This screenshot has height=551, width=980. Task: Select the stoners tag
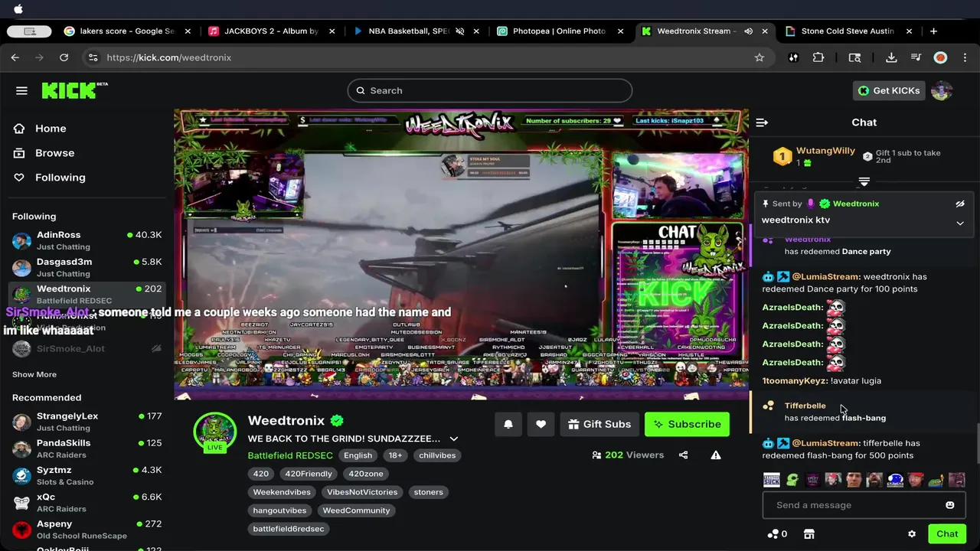428,492
